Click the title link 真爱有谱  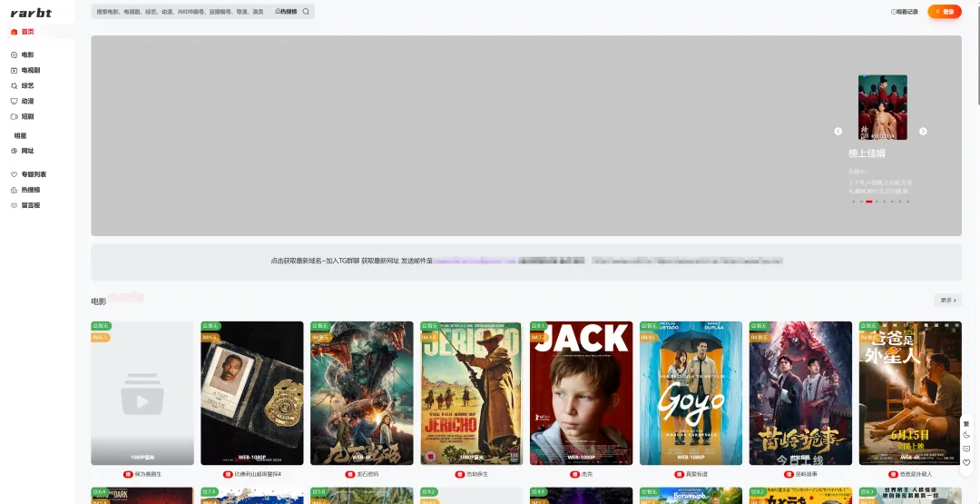[x=696, y=475]
